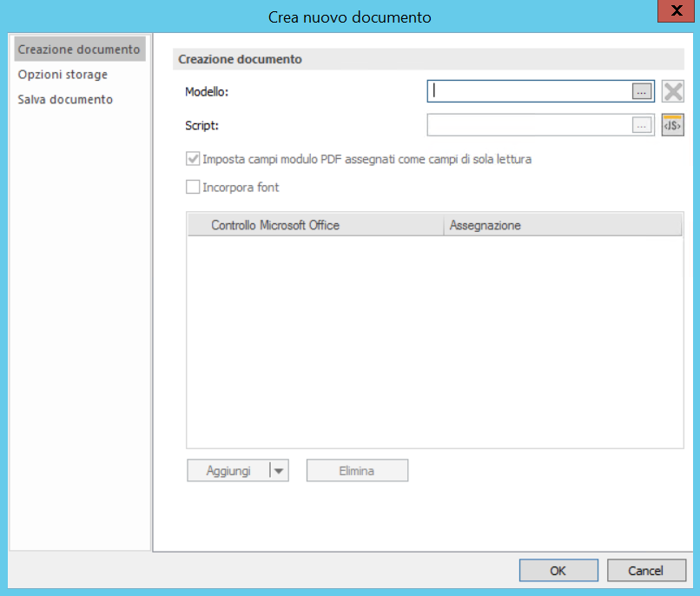Image resolution: width=700 pixels, height=596 pixels.
Task: Click the Aggiungi button
Action: coord(228,470)
